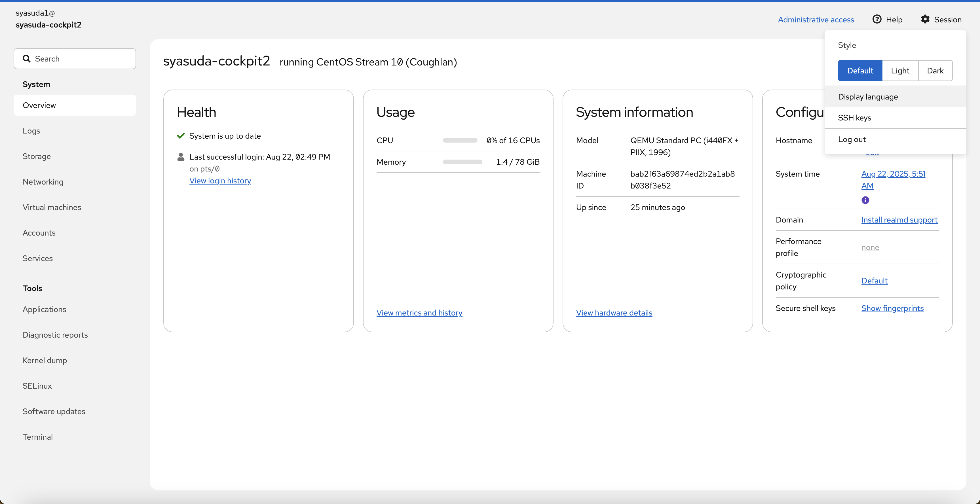This screenshot has height=504, width=980.
Task: Choose Log out from the menu
Action: 852,139
